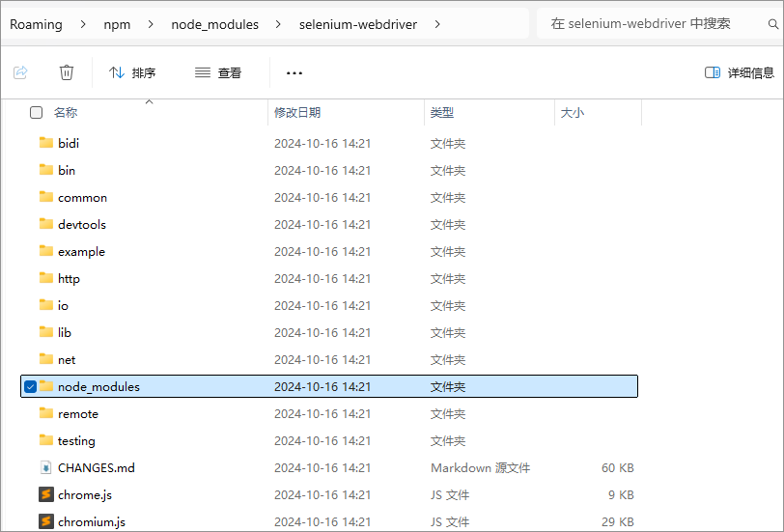Select the file name chrome.js
Screen dimensions: 784x532
tap(85, 495)
